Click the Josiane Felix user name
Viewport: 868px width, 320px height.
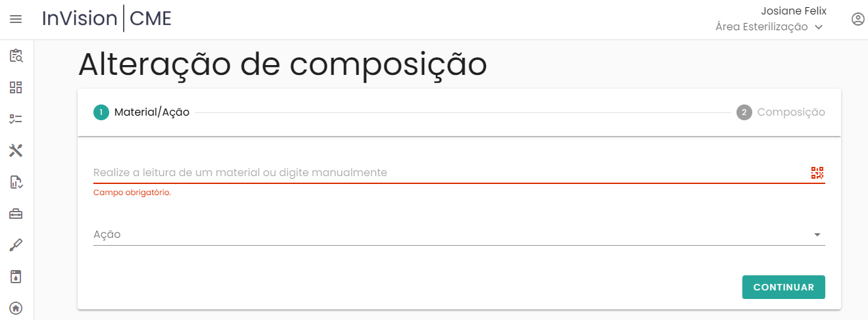[x=793, y=11]
